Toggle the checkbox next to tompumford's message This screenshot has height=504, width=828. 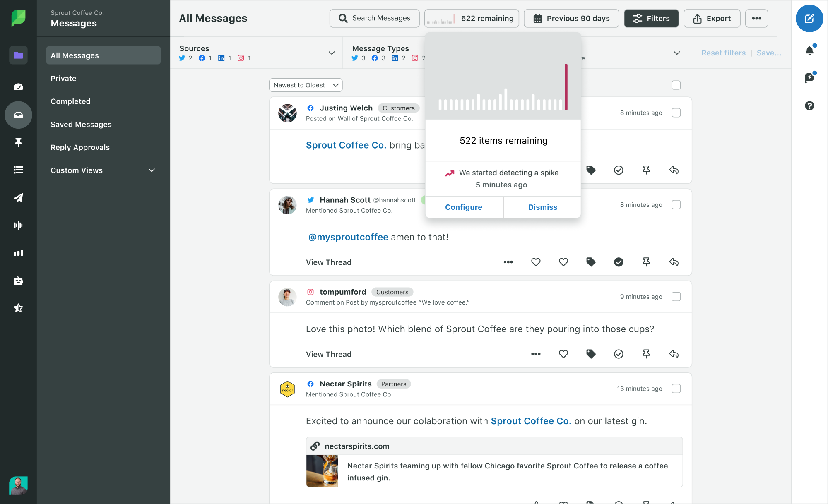(x=676, y=297)
